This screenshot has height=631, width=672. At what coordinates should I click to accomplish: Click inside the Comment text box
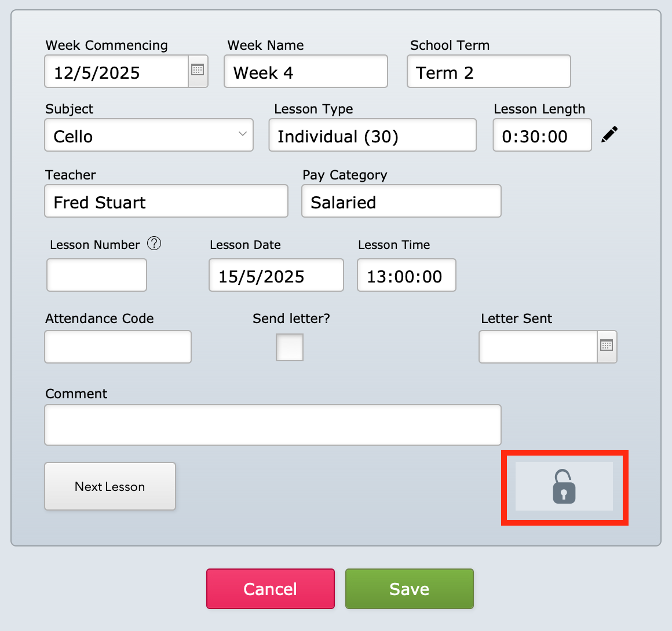[273, 425]
